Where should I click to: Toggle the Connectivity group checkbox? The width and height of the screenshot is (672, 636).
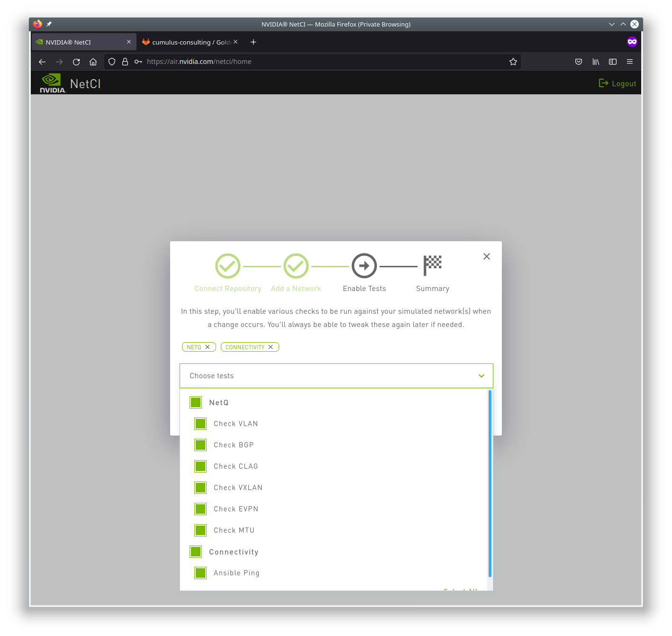click(x=196, y=552)
